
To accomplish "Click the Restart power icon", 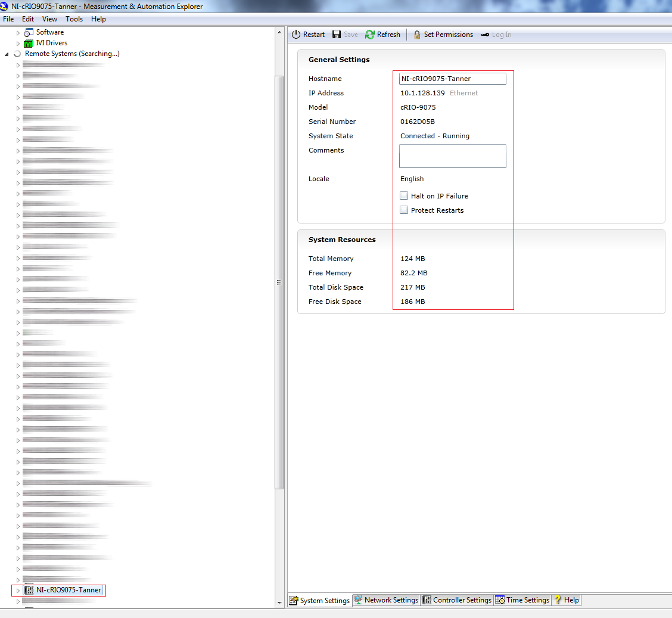I will [x=296, y=35].
